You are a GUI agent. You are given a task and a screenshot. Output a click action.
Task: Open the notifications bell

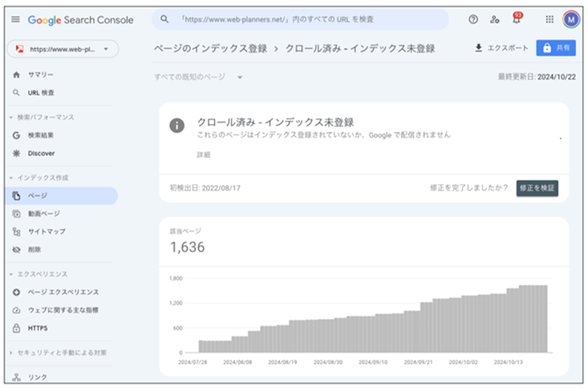(x=517, y=19)
